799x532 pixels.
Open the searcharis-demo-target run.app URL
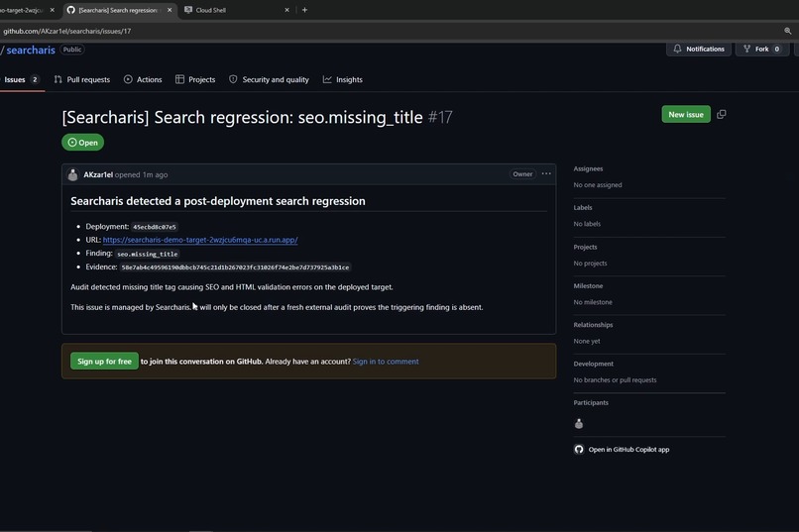[x=200, y=240]
